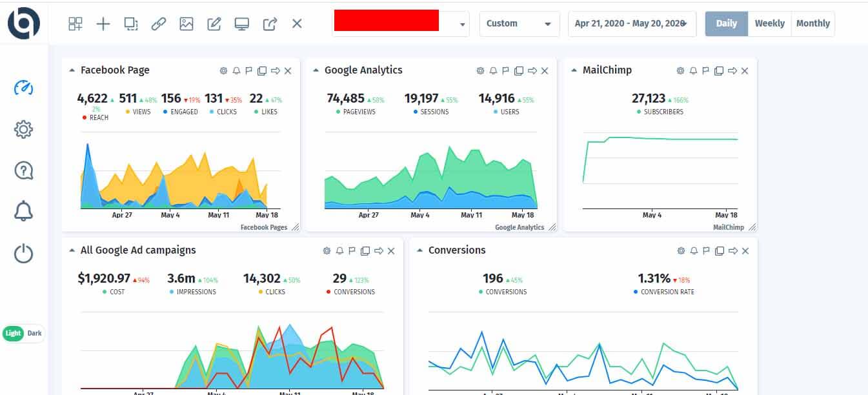This screenshot has height=395, width=868.
Task: Open the notifications bell in sidebar
Action: pos(23,211)
